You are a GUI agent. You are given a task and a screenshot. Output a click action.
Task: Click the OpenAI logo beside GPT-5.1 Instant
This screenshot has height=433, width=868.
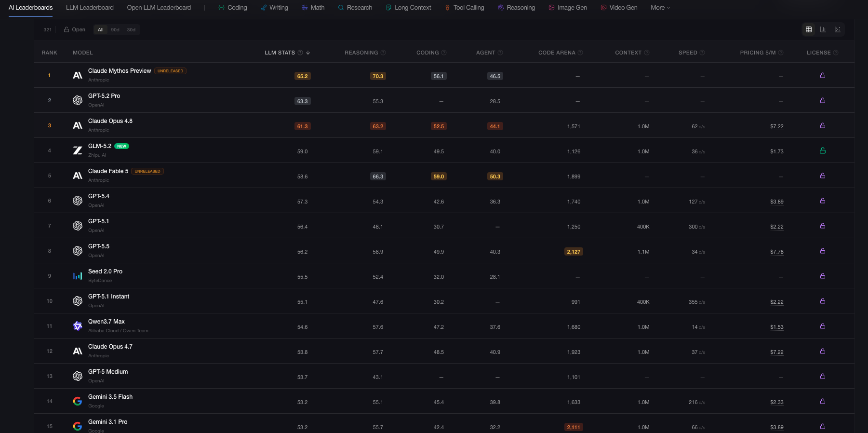tap(78, 301)
